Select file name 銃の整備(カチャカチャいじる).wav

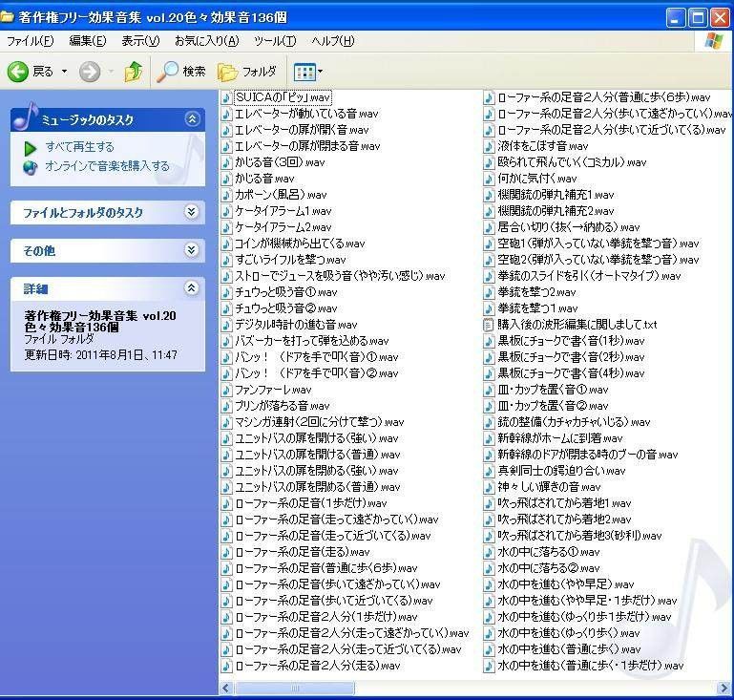tap(574, 422)
